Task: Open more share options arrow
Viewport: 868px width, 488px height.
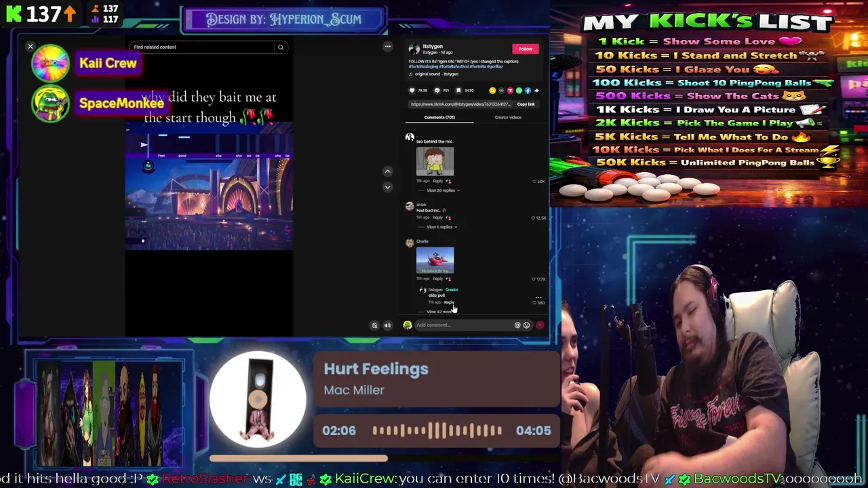Action: (536, 90)
